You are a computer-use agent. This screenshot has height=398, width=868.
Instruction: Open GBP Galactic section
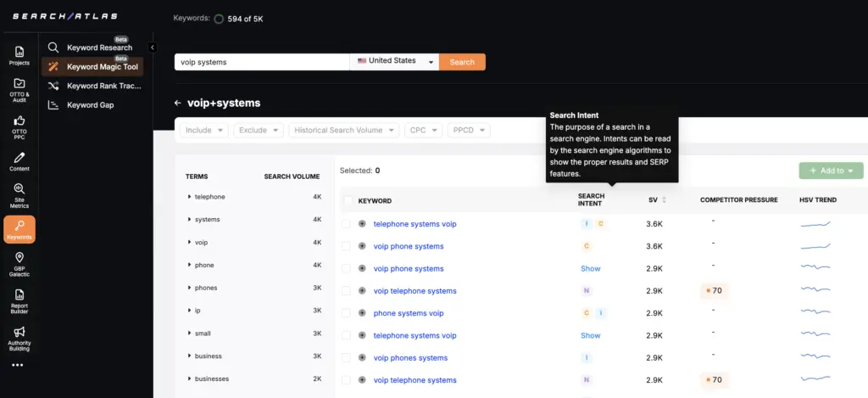tap(19, 264)
